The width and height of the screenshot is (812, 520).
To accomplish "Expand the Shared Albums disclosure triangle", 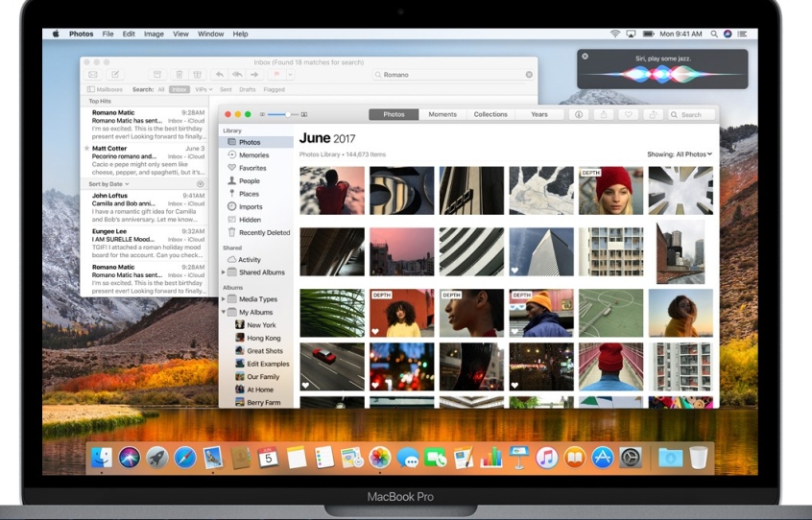I will pyautogui.click(x=224, y=272).
